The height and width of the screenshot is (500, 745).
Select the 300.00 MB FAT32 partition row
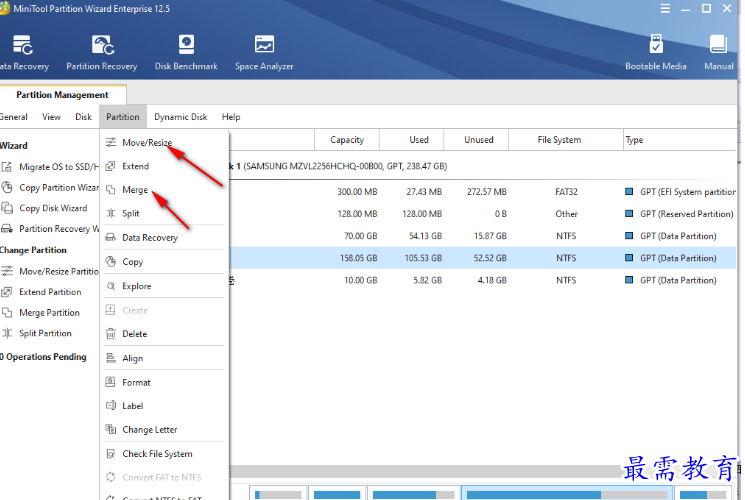point(483,192)
